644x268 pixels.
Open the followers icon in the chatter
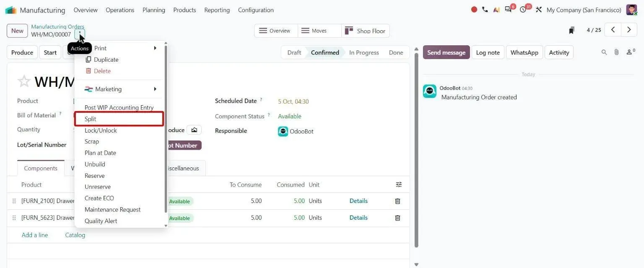click(630, 52)
